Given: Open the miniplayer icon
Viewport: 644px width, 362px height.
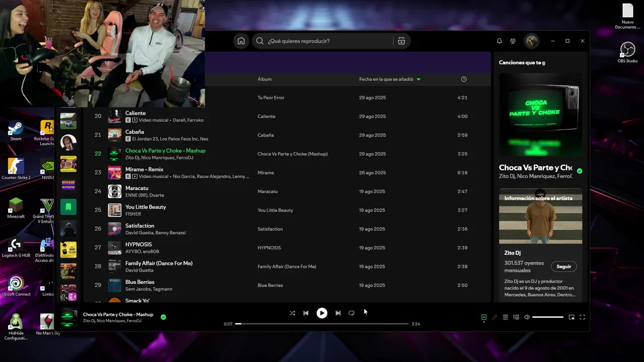Looking at the screenshot, I should [572, 317].
